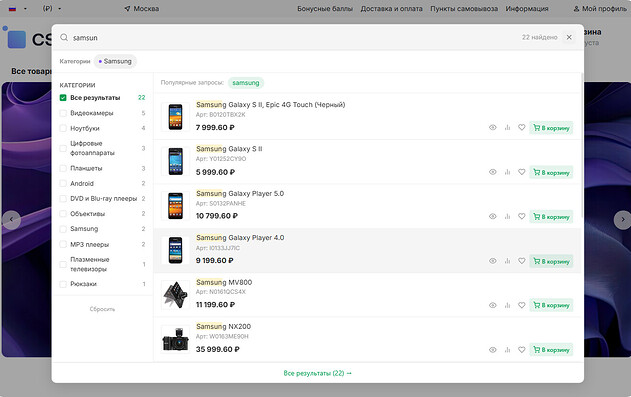Check the Android category filter
This screenshot has width=631, height=397.
pyautogui.click(x=63, y=183)
